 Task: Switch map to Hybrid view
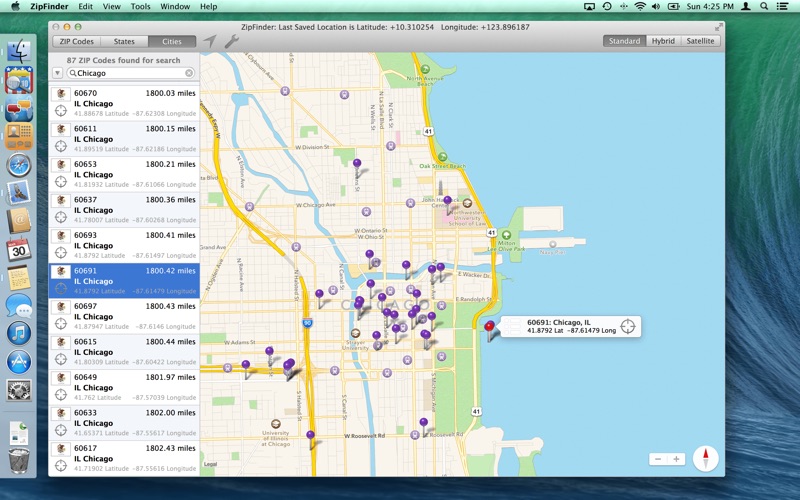coord(663,41)
